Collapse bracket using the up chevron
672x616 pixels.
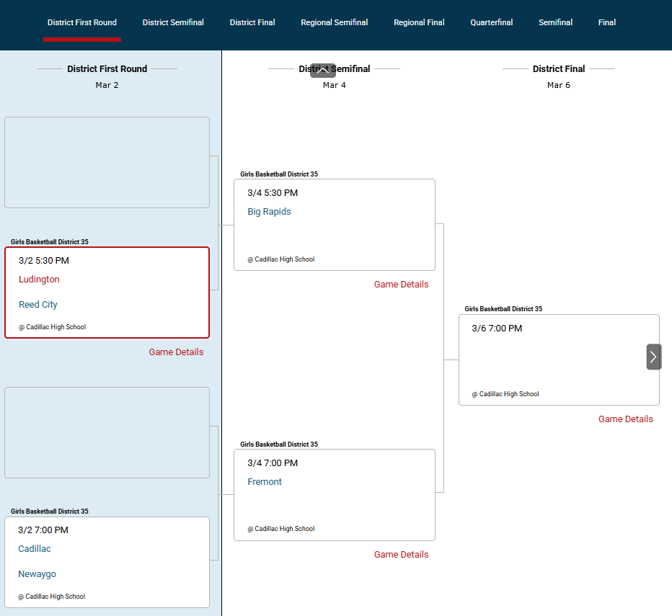[322, 71]
